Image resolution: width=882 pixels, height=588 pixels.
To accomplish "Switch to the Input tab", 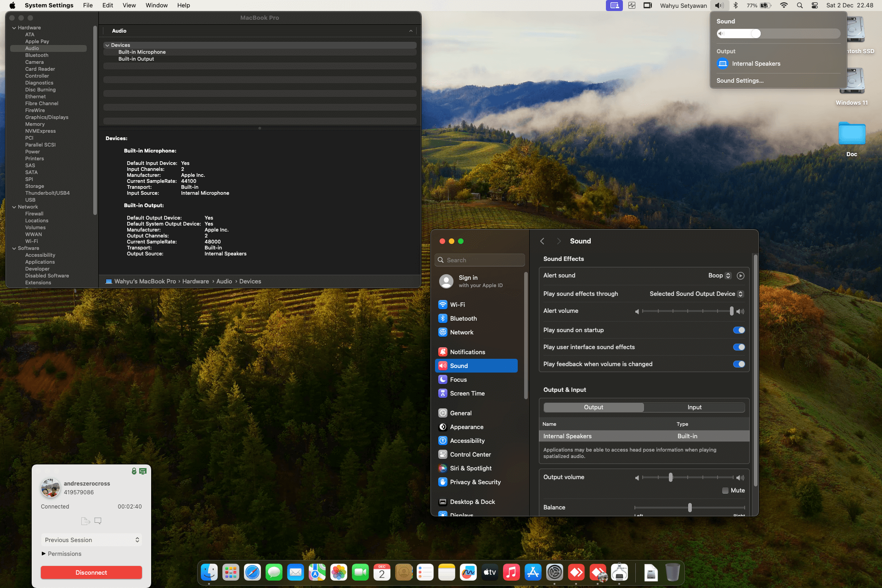I will (694, 407).
